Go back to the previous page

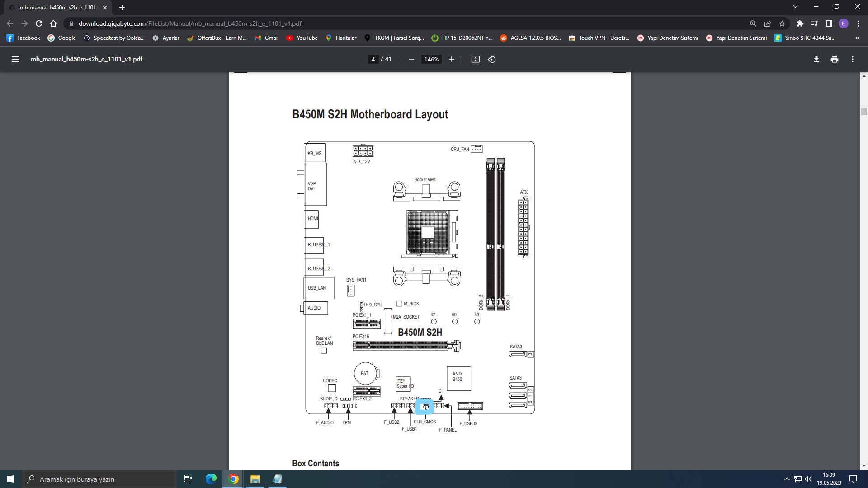10,23
